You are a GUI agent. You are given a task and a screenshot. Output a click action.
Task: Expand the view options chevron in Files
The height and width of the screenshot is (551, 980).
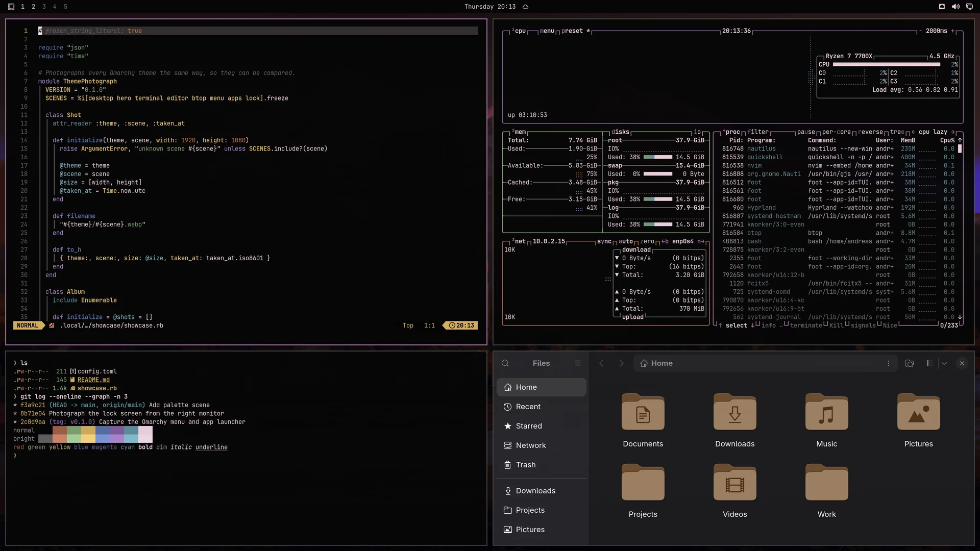click(x=944, y=363)
